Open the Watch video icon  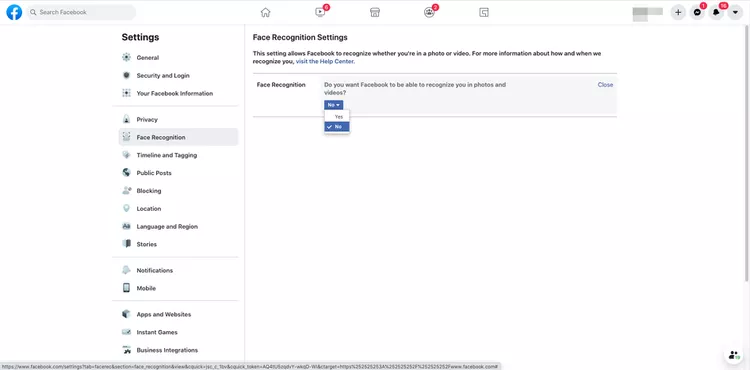320,12
